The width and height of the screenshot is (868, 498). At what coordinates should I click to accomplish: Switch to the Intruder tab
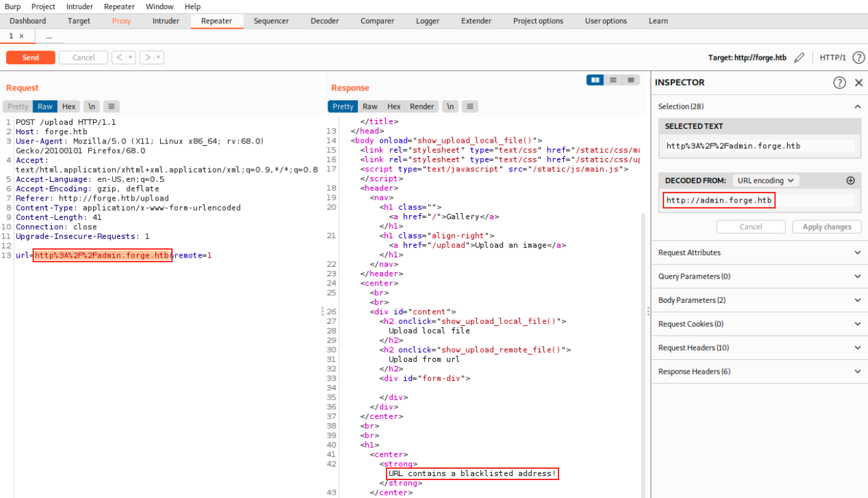click(x=166, y=21)
